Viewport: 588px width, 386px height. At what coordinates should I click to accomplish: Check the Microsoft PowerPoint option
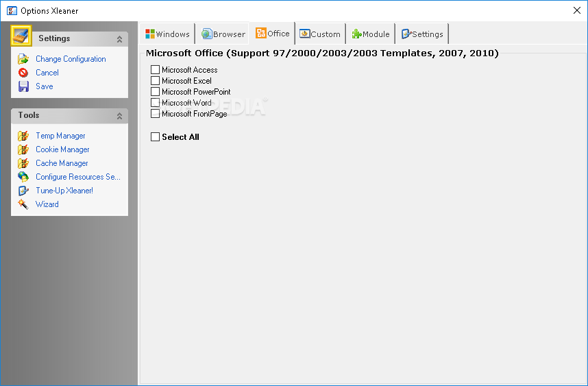pyautogui.click(x=156, y=92)
